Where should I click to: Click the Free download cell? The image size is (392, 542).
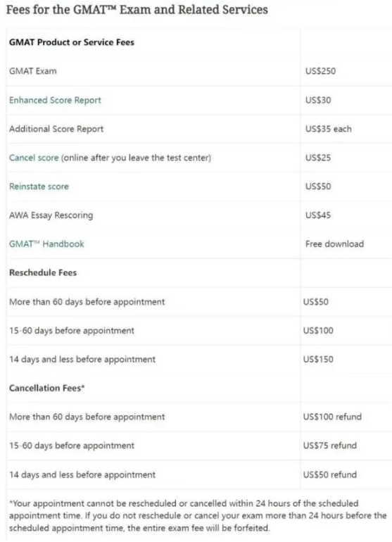tap(334, 244)
